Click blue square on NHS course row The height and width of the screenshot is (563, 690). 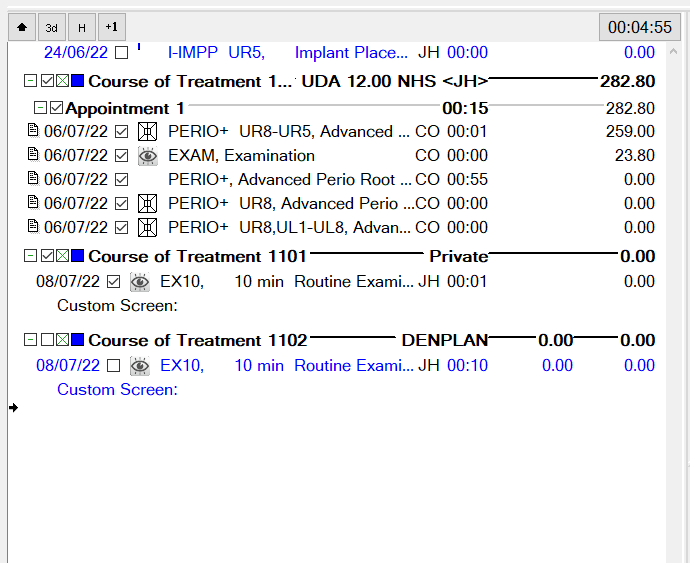[77, 81]
